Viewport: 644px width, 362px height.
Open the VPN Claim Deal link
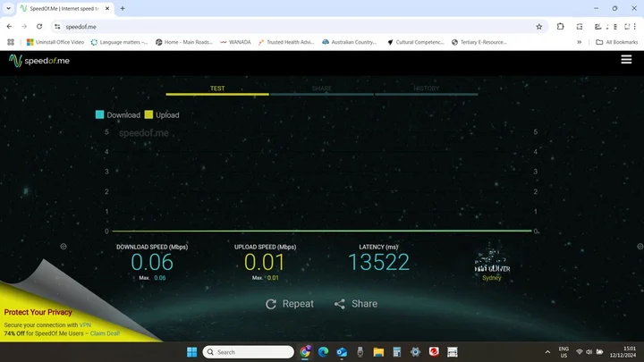coord(101,333)
